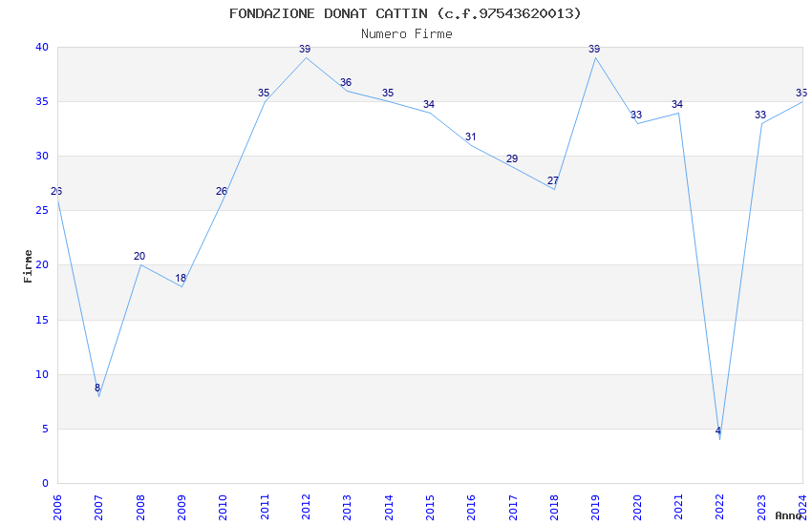The width and height of the screenshot is (812, 525).
Task: Click the y-axis tick label 15
Action: pos(42,320)
